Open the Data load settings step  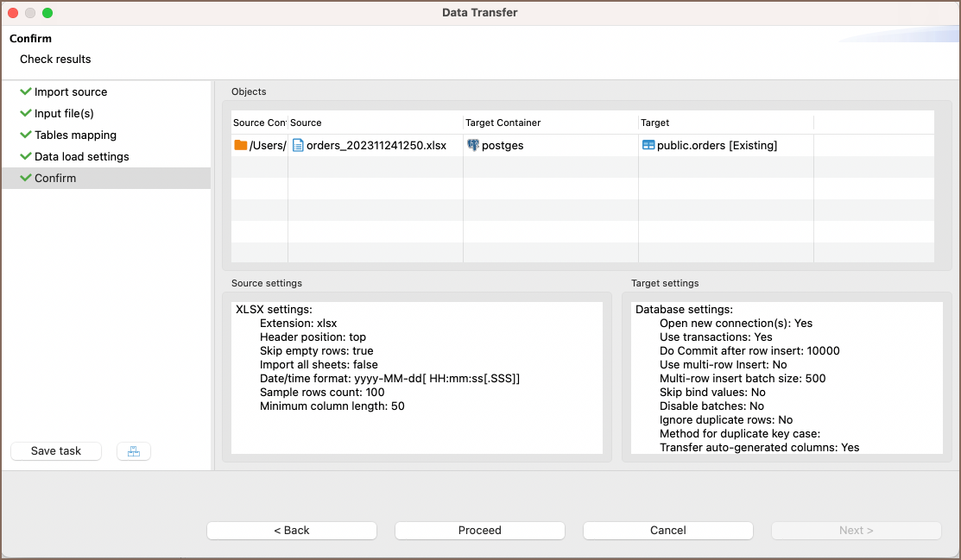coord(81,156)
